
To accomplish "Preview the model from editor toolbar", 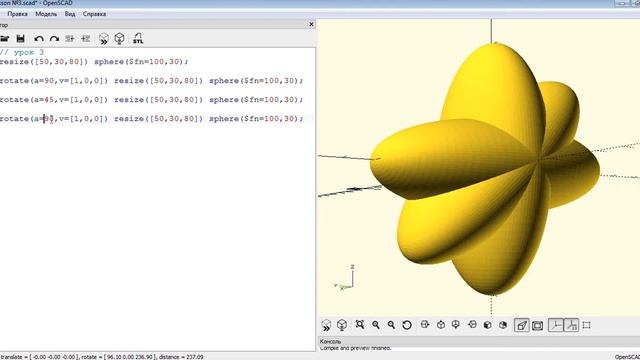I will (x=104, y=39).
